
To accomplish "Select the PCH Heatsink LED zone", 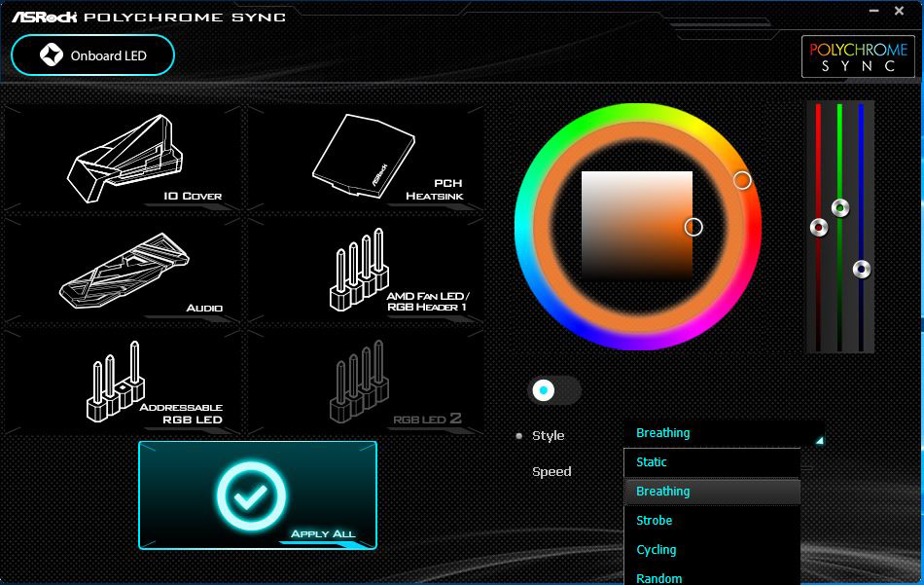I will tap(366, 158).
